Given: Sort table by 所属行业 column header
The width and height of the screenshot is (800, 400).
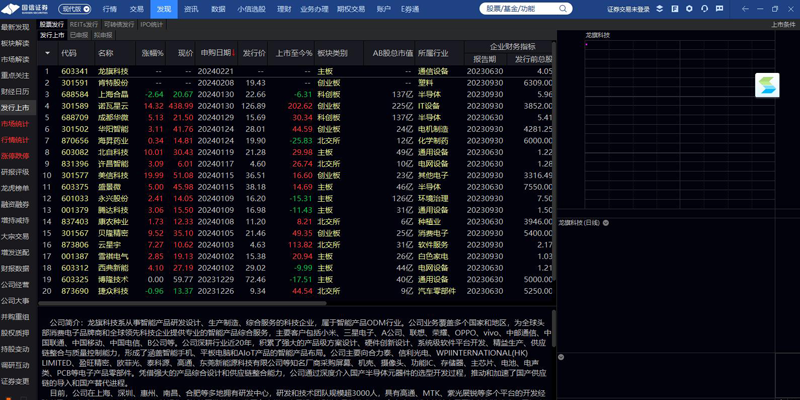Looking at the screenshot, I should coord(433,53).
